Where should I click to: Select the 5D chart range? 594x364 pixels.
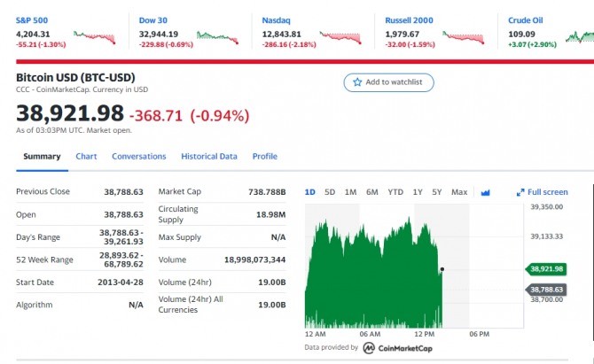point(330,192)
